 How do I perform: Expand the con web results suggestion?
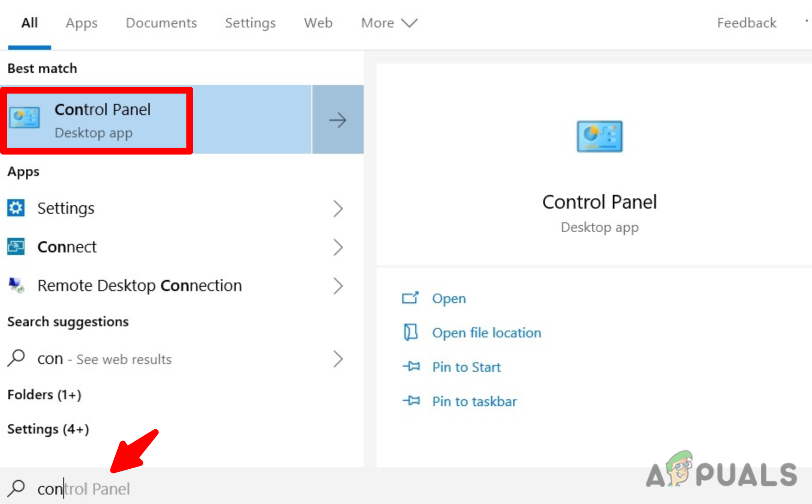[x=338, y=359]
